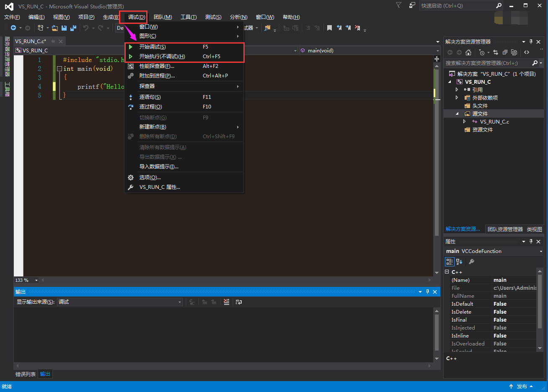This screenshot has height=392, width=548.
Task: Click the Find in Files toolbar icon
Action: click(x=267, y=28)
